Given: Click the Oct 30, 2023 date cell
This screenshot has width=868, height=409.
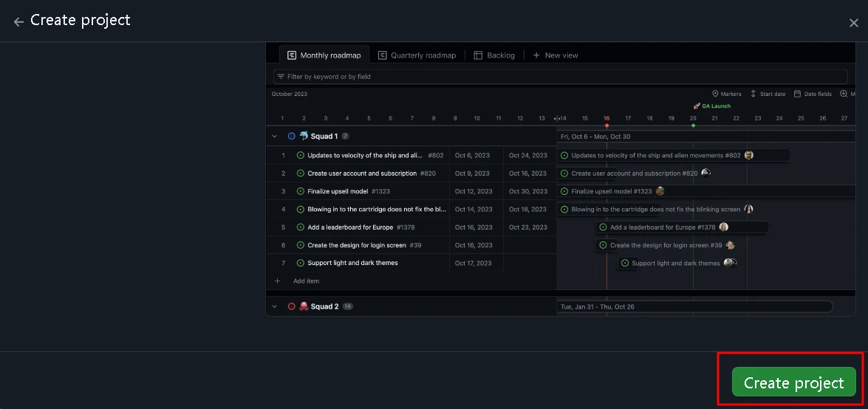Looking at the screenshot, I should pos(530,191).
